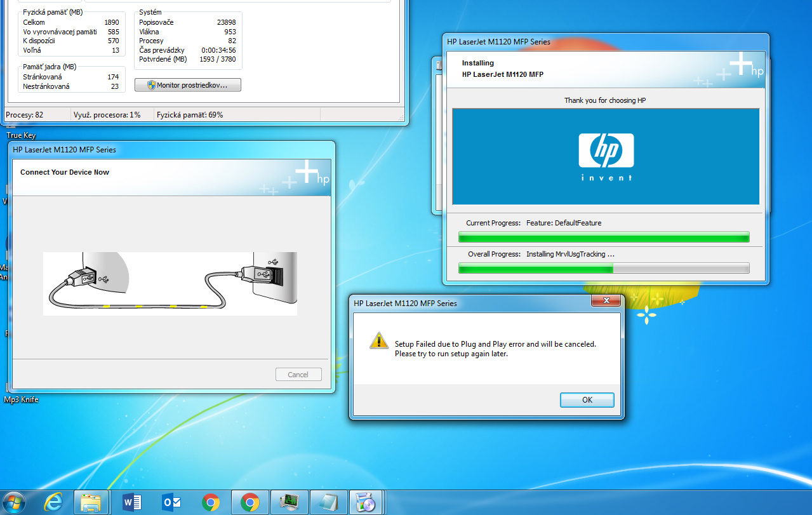
Task: Click the 'Nestránkovaná' row value 23
Action: click(115, 86)
